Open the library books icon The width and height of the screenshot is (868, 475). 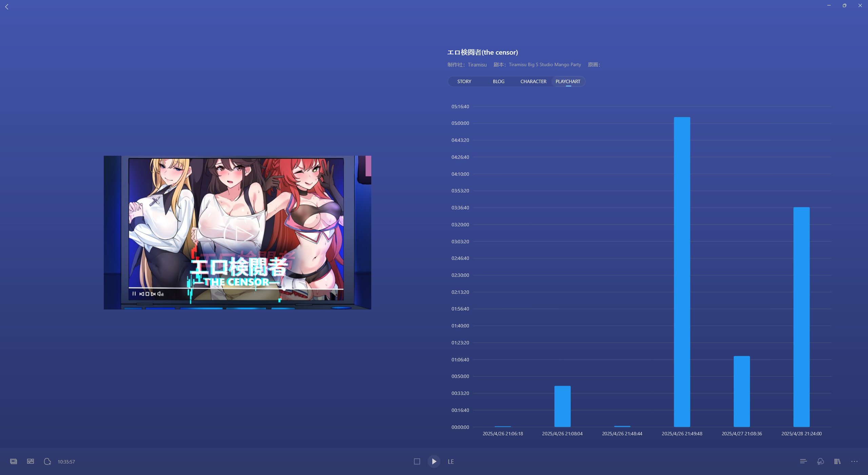[x=837, y=461]
